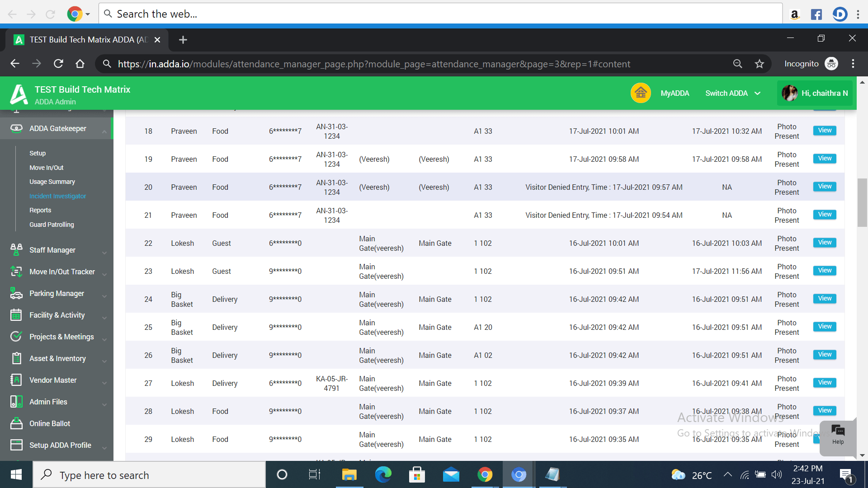868x488 pixels.
Task: Click View button for row 20 Praveen
Action: [x=824, y=187]
